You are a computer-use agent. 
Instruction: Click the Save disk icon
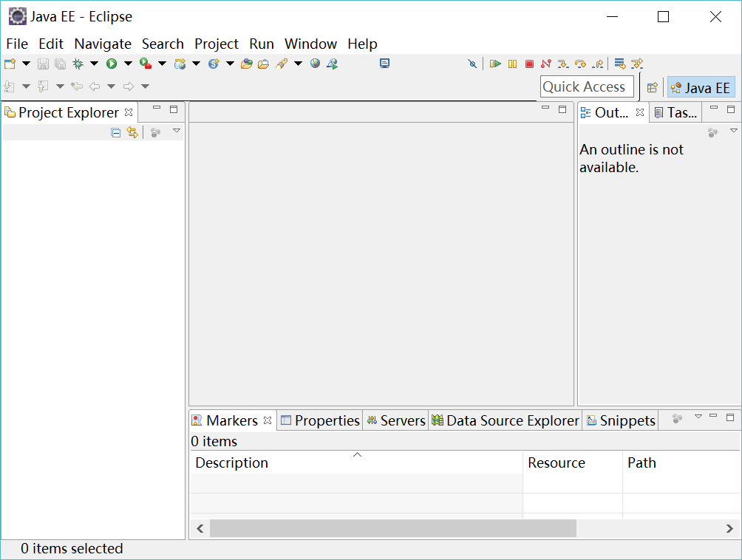pos(43,64)
